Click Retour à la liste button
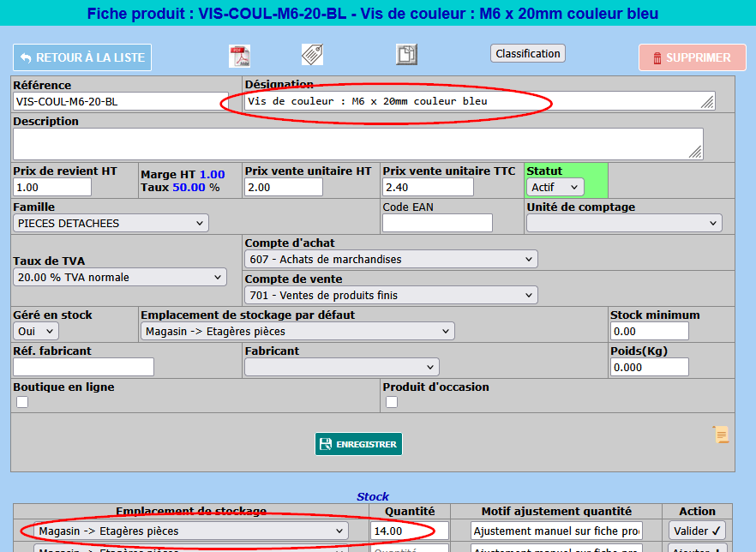756x552 pixels. click(x=82, y=57)
